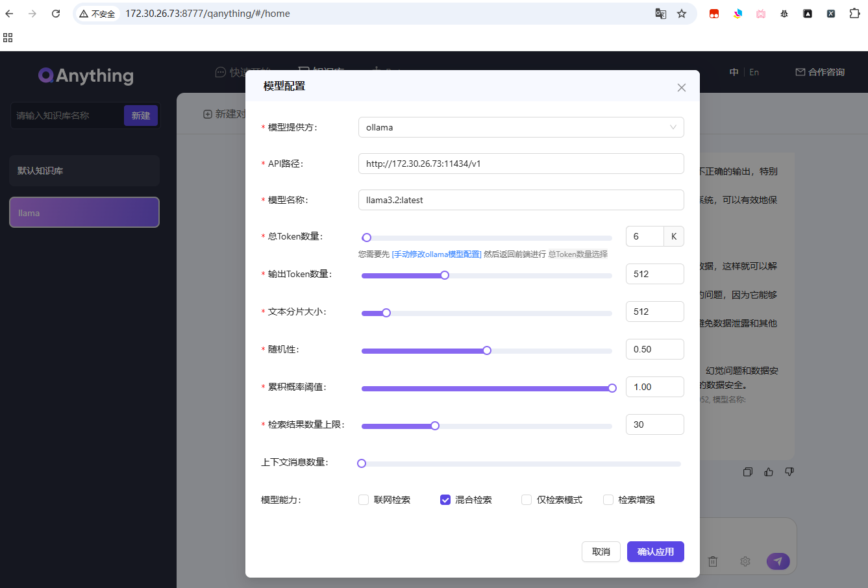Open the 手动修改ollama模型配置 link
The image size is (868, 588).
[x=437, y=254]
